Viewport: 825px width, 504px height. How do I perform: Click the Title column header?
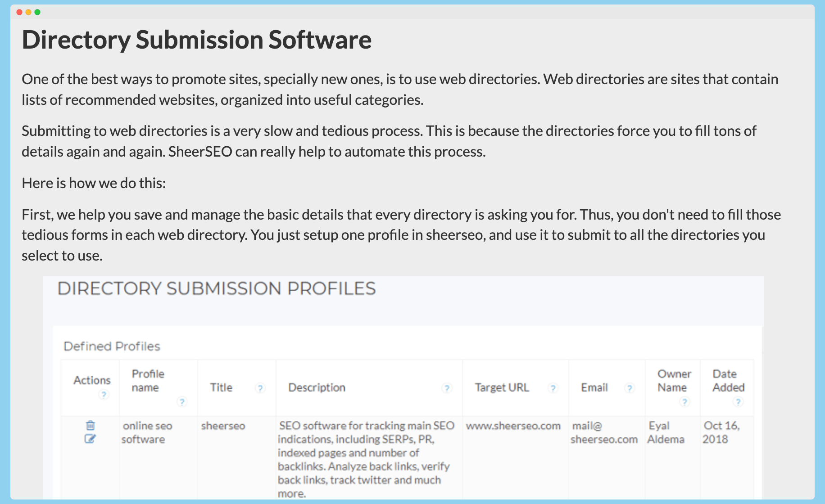point(221,387)
